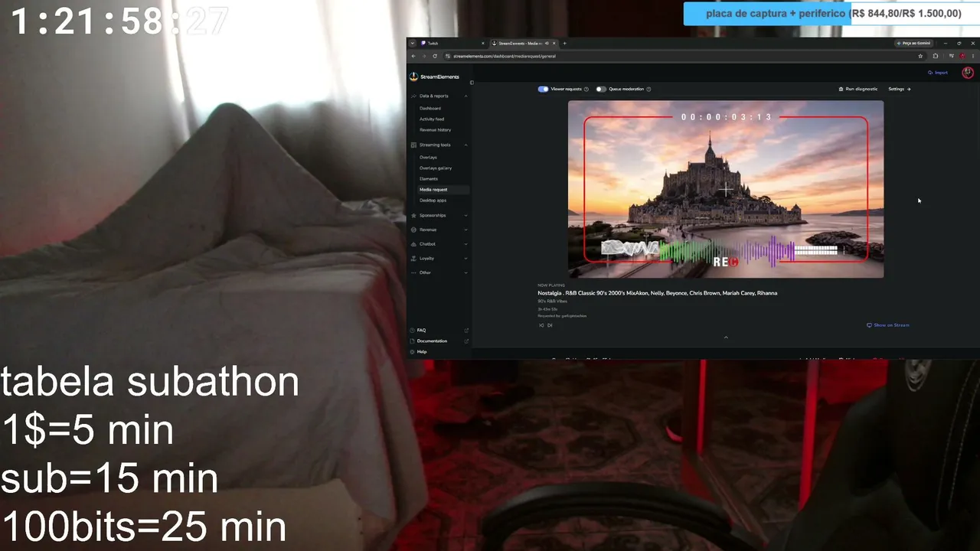Image resolution: width=980 pixels, height=551 pixels.
Task: Click the Import button
Action: [x=938, y=73]
